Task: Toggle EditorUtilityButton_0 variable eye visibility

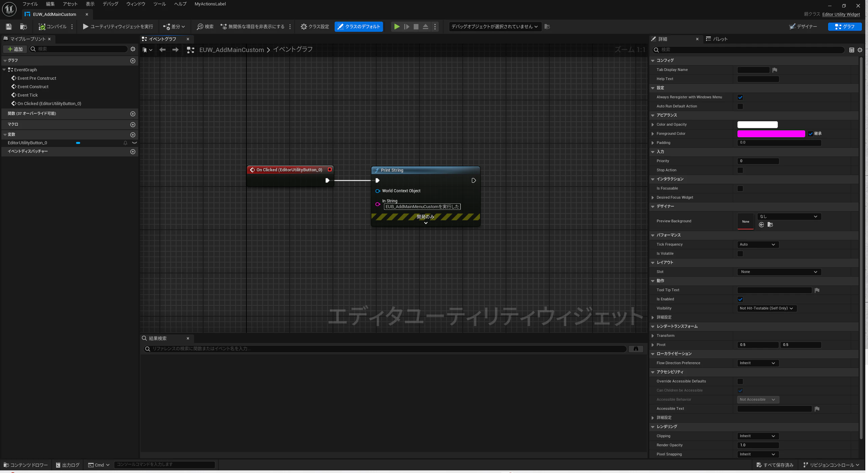Action: (135, 143)
